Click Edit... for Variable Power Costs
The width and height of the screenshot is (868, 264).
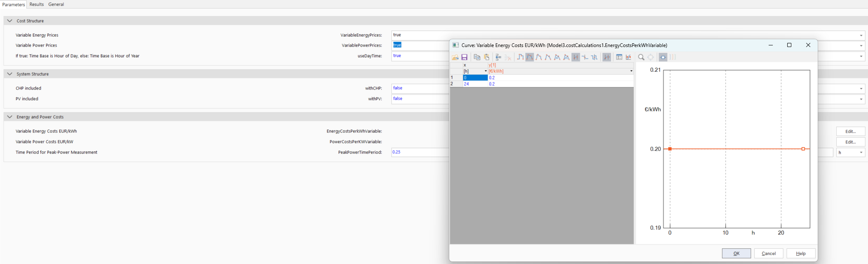[x=850, y=142]
